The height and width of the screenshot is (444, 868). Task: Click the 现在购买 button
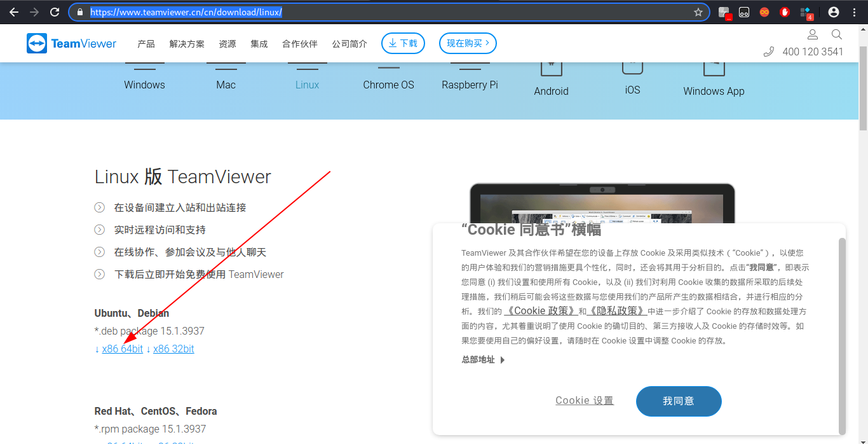[468, 43]
